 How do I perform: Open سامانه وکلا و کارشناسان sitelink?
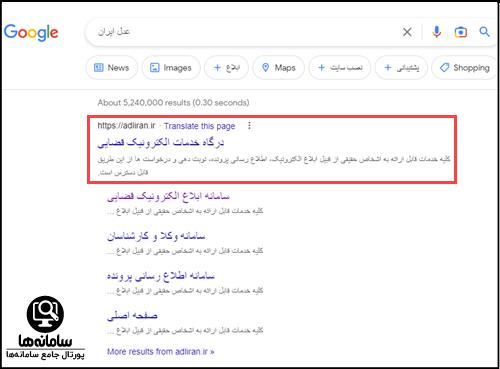(156, 236)
